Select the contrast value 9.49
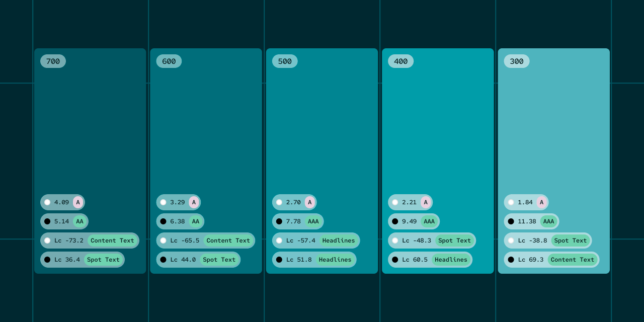Viewport: 644px width, 322px height. (410, 221)
